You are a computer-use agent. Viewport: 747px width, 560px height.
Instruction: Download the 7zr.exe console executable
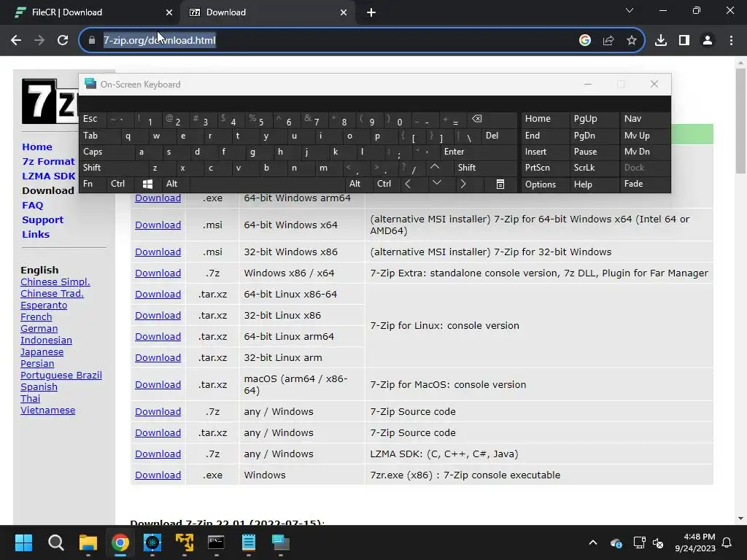[x=158, y=475]
